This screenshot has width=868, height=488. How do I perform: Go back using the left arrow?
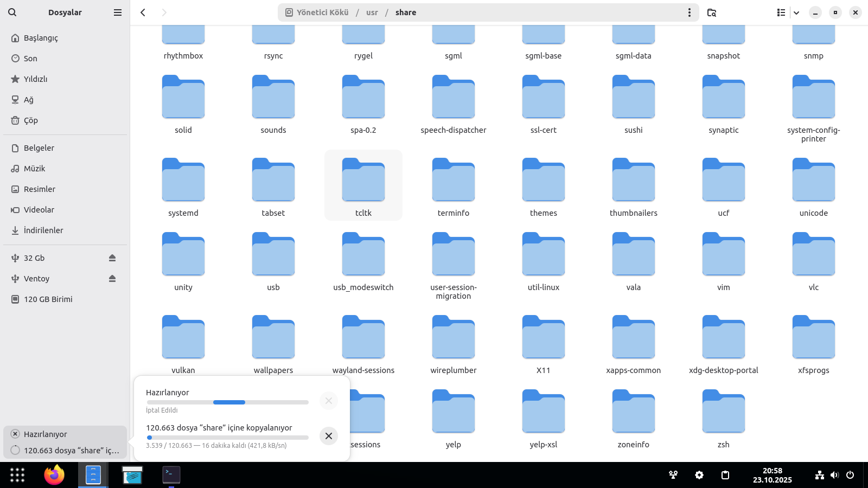click(x=143, y=12)
